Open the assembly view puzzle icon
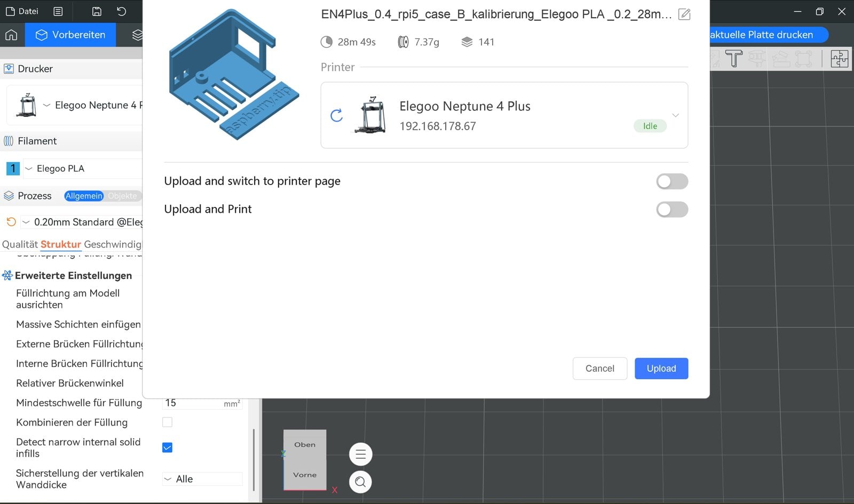 tap(839, 58)
